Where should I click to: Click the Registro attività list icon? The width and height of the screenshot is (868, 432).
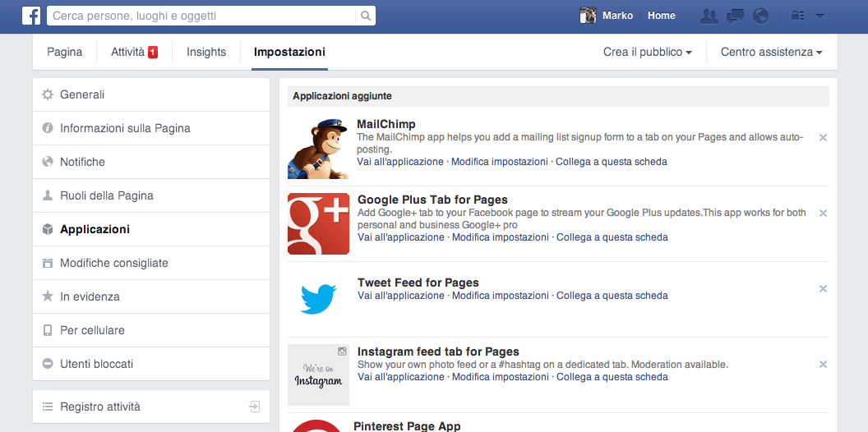(48, 407)
